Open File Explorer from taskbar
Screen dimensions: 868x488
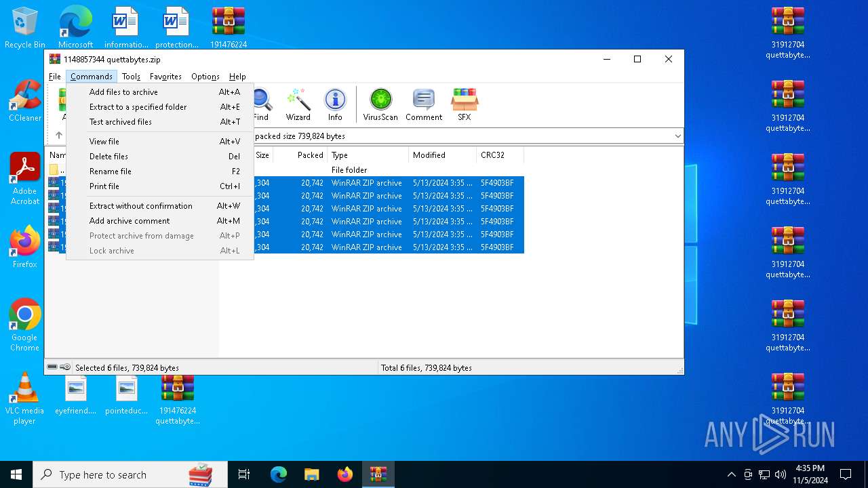pyautogui.click(x=311, y=474)
